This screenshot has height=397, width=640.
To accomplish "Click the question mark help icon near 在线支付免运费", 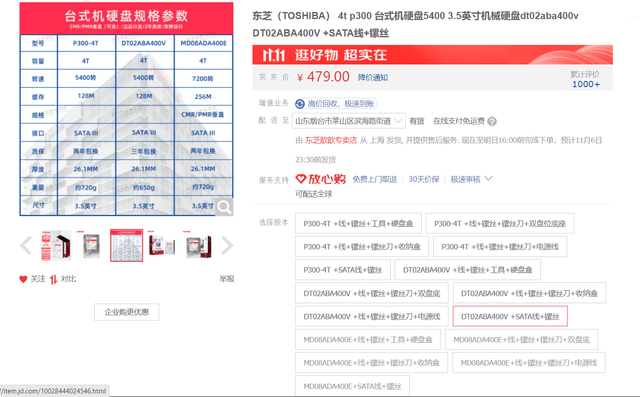I will tap(492, 121).
